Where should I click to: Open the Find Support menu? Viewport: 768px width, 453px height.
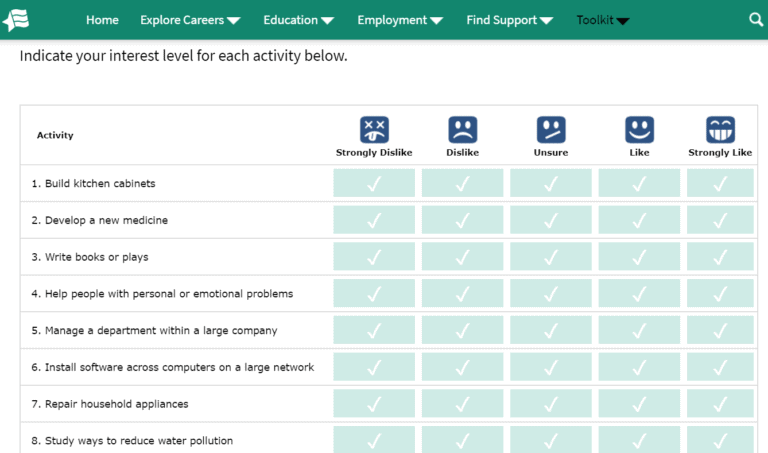click(x=510, y=20)
